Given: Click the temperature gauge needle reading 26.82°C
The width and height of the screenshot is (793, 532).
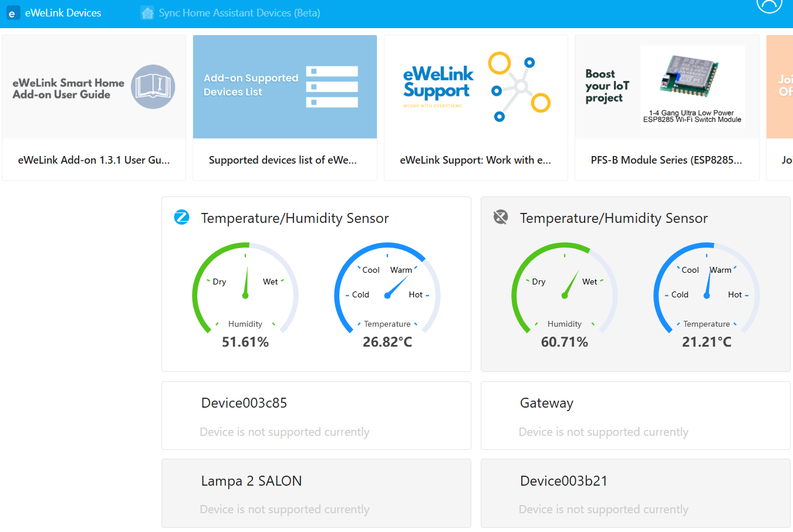Looking at the screenshot, I should (x=396, y=287).
